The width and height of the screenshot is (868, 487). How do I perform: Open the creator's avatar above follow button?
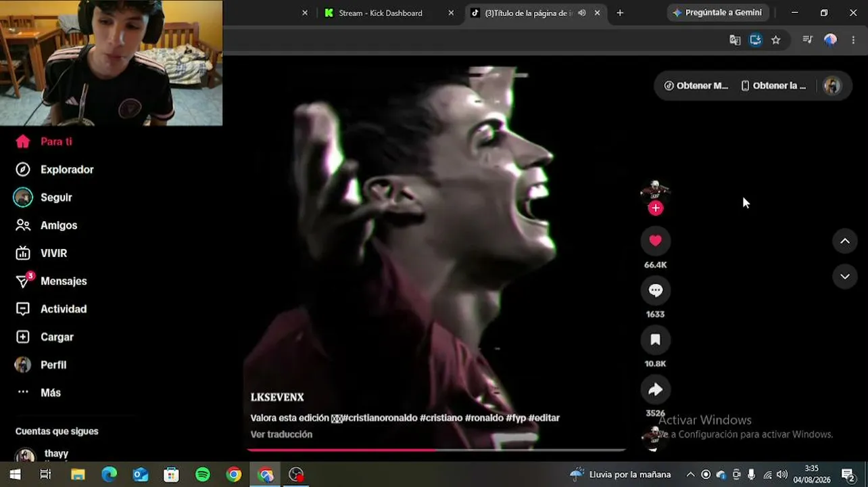pyautogui.click(x=654, y=191)
